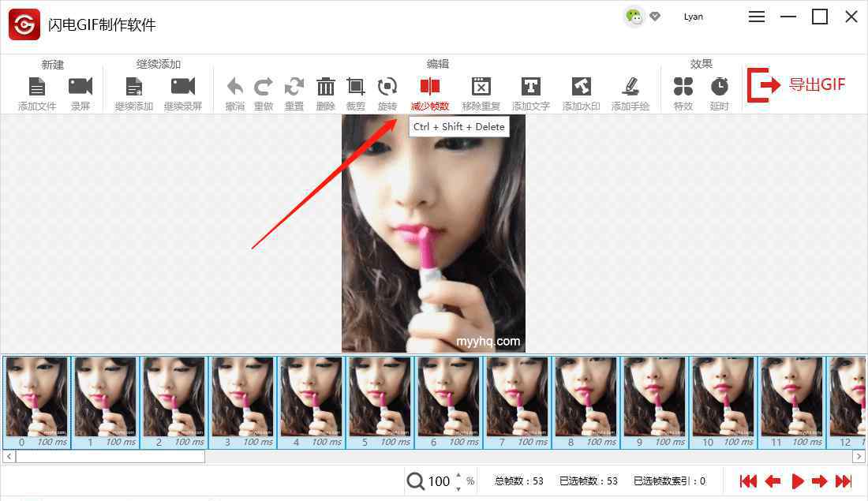The height and width of the screenshot is (501, 868).
Task: Click the timeline horizontal scrollbar right arrow
Action: (859, 457)
